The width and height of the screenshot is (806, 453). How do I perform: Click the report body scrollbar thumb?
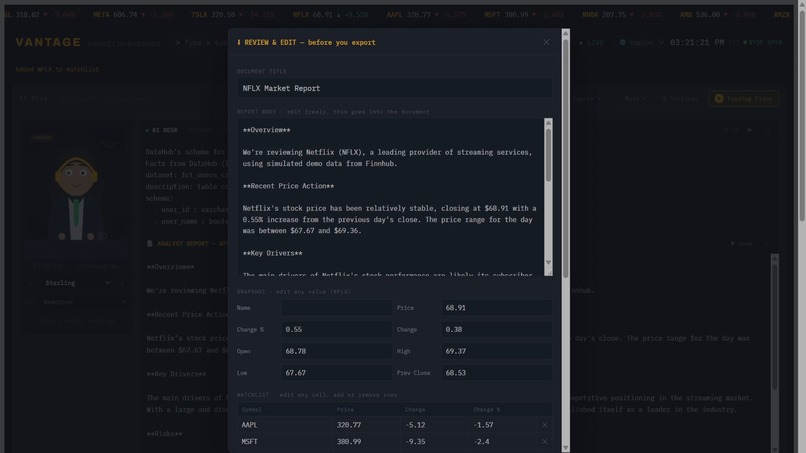pyautogui.click(x=548, y=154)
